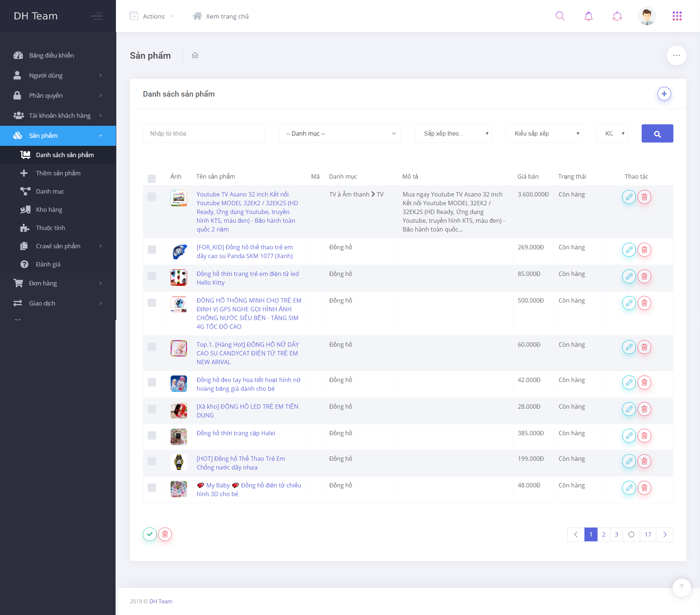700x615 pixels.
Task: Edit the Panda SKM 1077 watch
Action: click(x=629, y=250)
